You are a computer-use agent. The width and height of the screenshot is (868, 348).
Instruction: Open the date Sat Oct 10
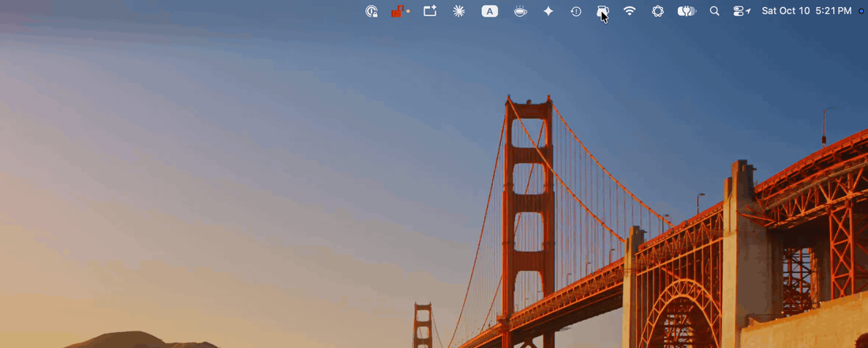click(785, 11)
